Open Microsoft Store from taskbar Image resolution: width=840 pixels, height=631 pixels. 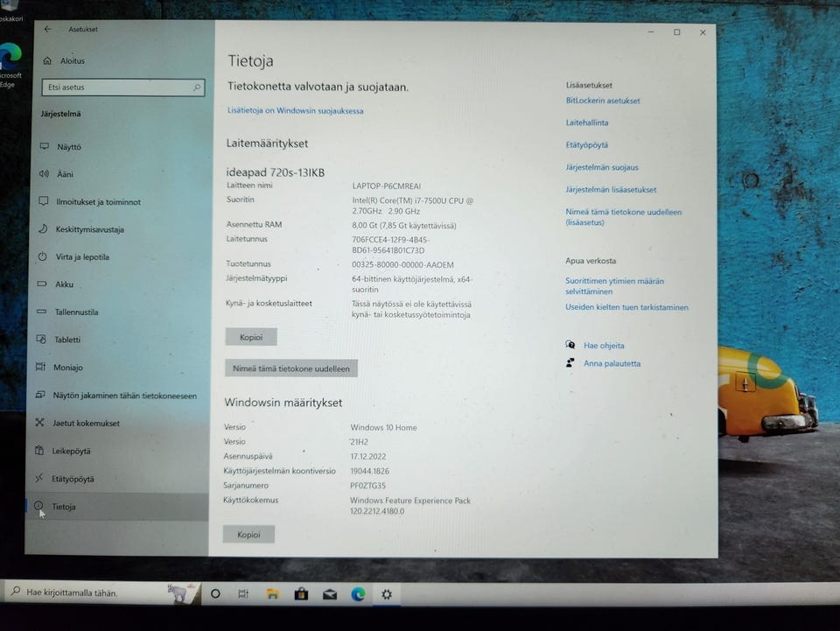pos(301,594)
